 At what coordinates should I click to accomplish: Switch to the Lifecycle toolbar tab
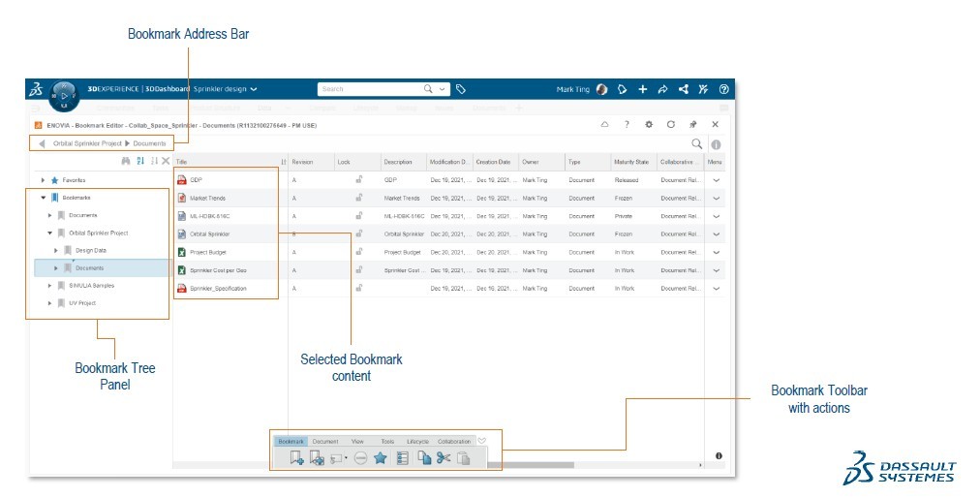pyautogui.click(x=416, y=441)
